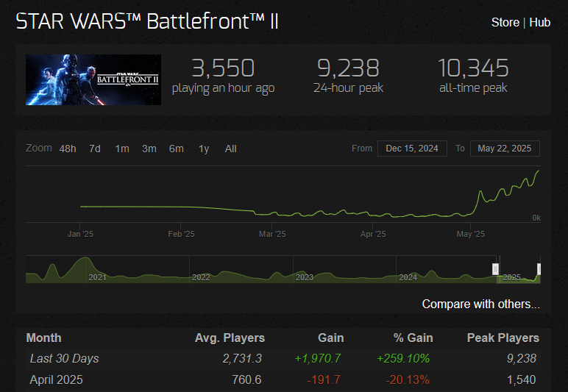
Task: Click 2021 peak in navigator timeline
Action: point(86,262)
